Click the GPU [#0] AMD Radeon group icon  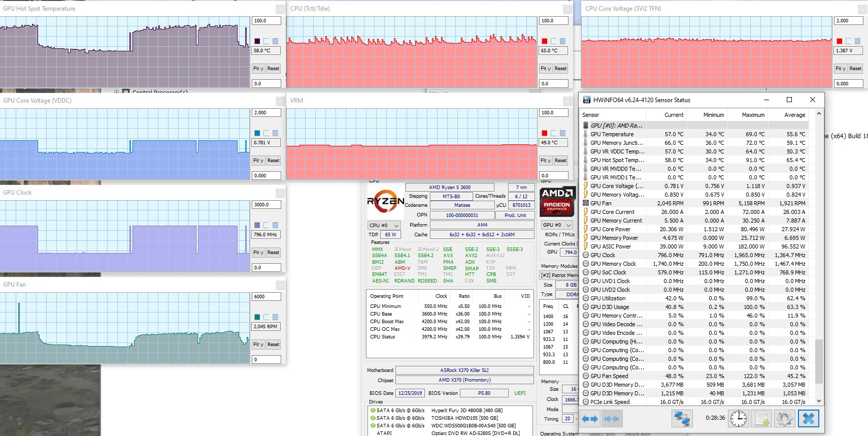pos(586,126)
